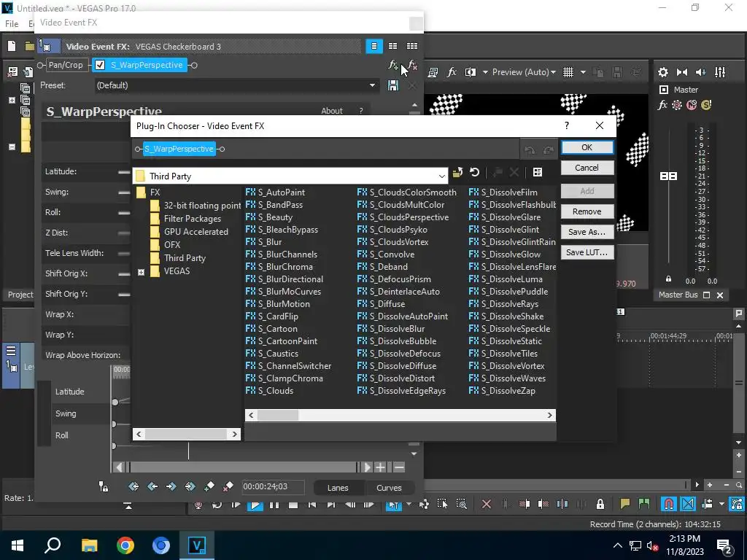Click the create keyframe diamond icon

coord(209,486)
